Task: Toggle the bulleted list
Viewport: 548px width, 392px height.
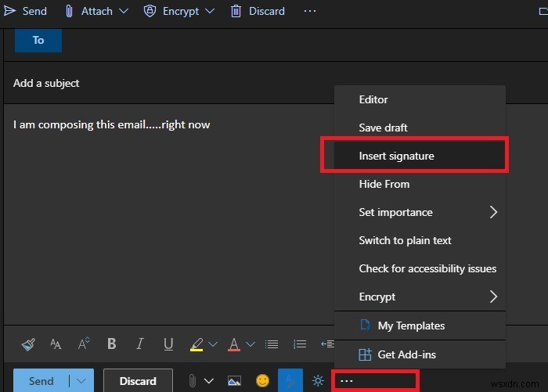Action: [272, 344]
